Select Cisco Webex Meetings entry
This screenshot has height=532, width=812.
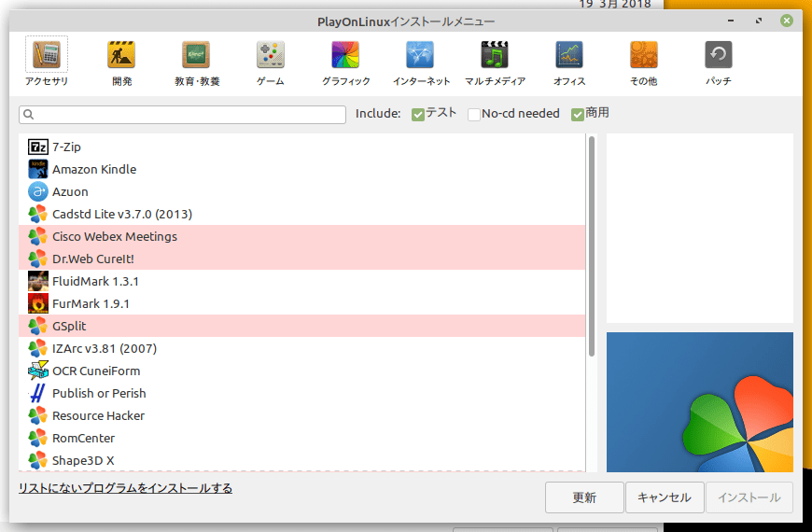pos(301,237)
